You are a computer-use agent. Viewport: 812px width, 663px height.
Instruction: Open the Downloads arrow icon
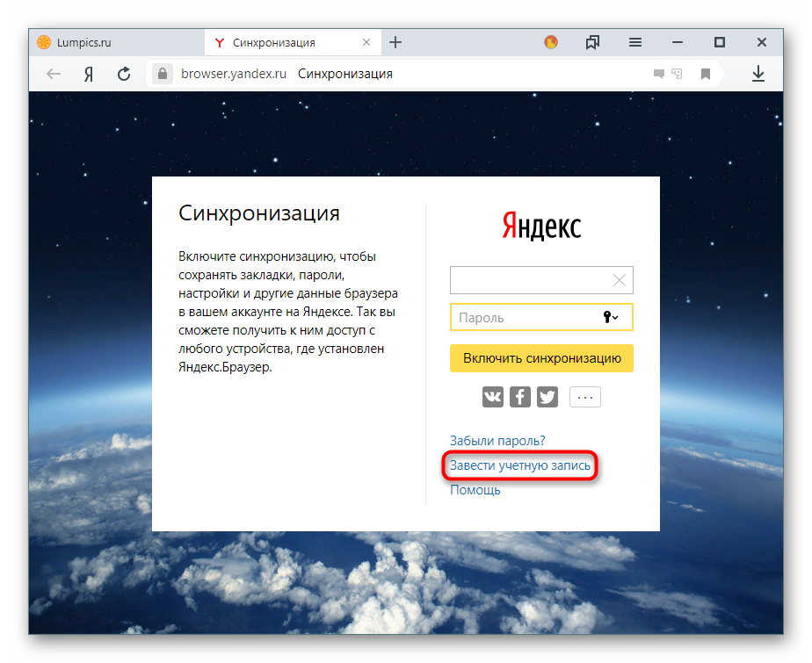coord(758,75)
